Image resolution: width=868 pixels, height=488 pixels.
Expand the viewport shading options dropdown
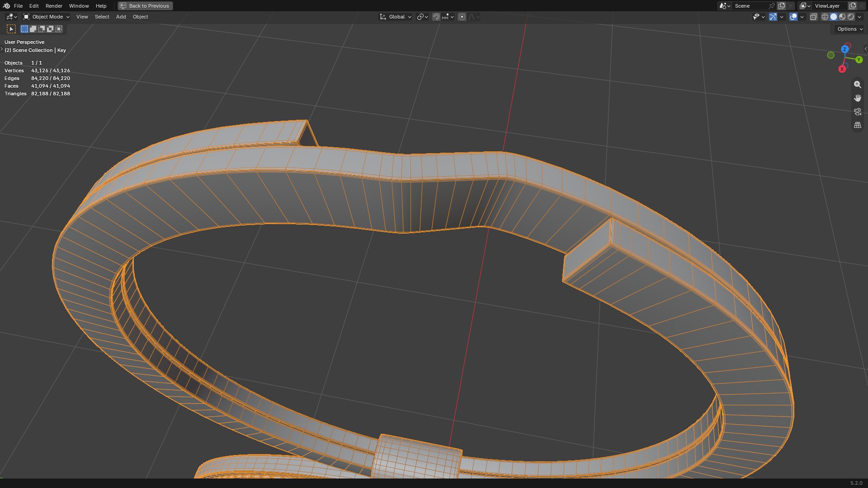pos(859,17)
